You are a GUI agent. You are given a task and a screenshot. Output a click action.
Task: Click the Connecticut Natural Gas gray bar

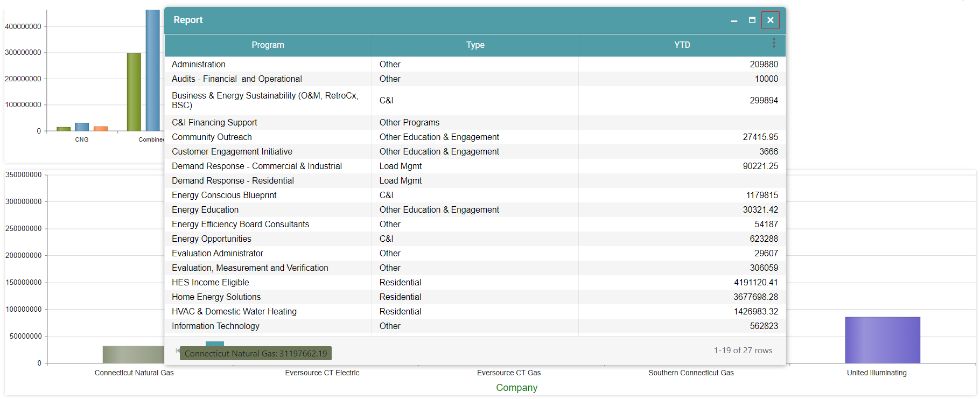[133, 354]
